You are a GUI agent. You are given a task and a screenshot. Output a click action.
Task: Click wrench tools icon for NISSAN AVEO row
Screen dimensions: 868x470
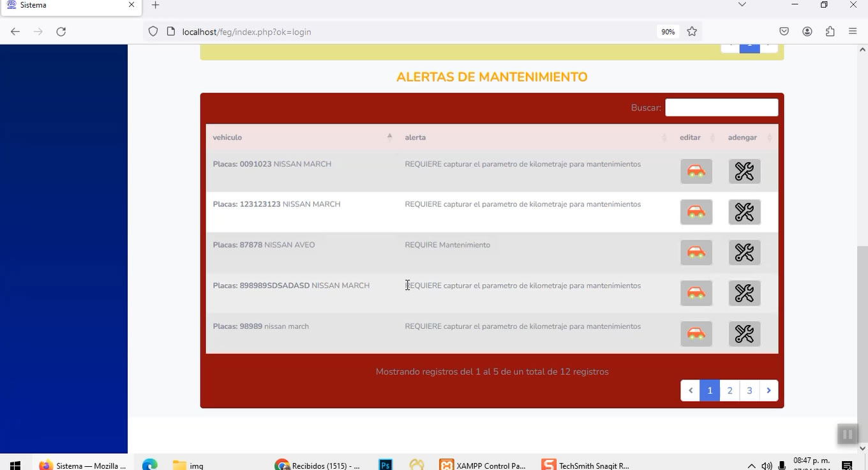click(744, 252)
